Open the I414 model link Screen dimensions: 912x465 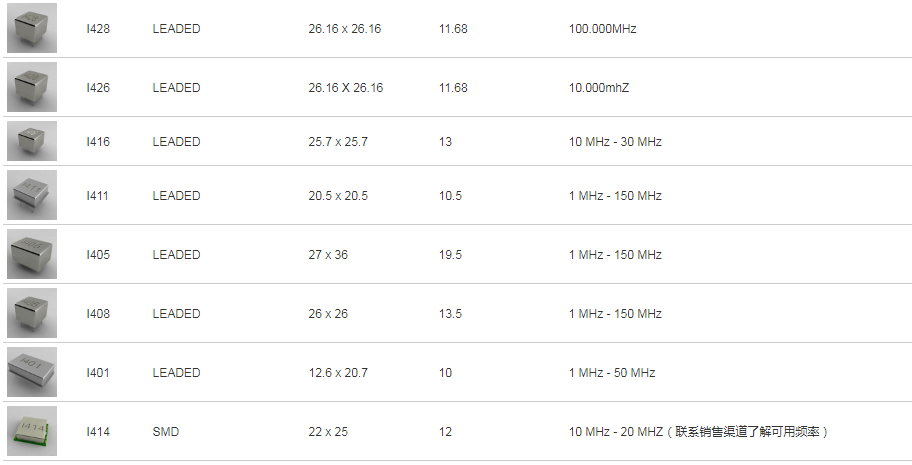point(97,432)
